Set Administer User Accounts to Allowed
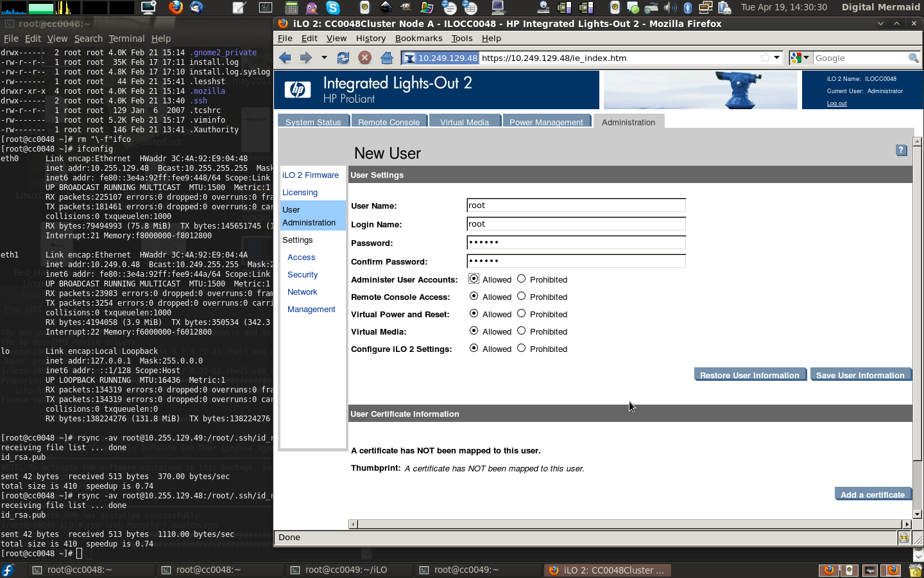 tap(474, 279)
